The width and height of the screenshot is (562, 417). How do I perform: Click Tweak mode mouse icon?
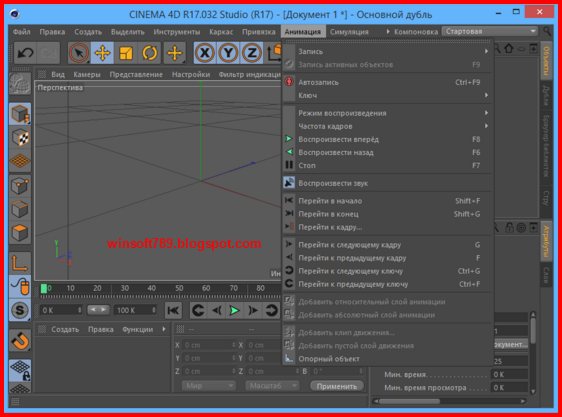pos(20,286)
